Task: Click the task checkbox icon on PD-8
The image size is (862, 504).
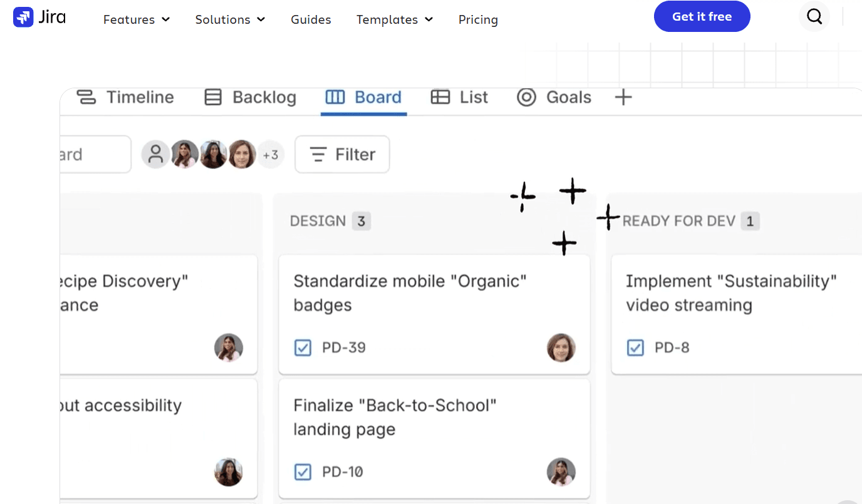Action: click(635, 347)
